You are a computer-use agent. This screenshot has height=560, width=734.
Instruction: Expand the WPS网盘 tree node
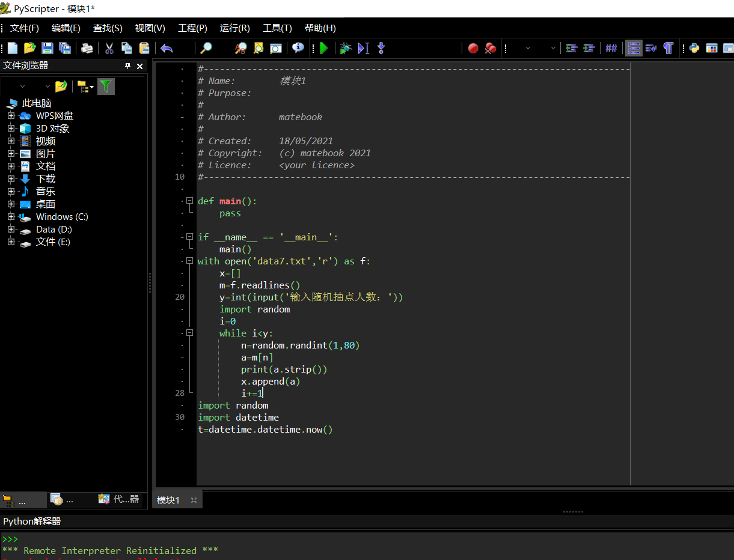[x=11, y=116]
